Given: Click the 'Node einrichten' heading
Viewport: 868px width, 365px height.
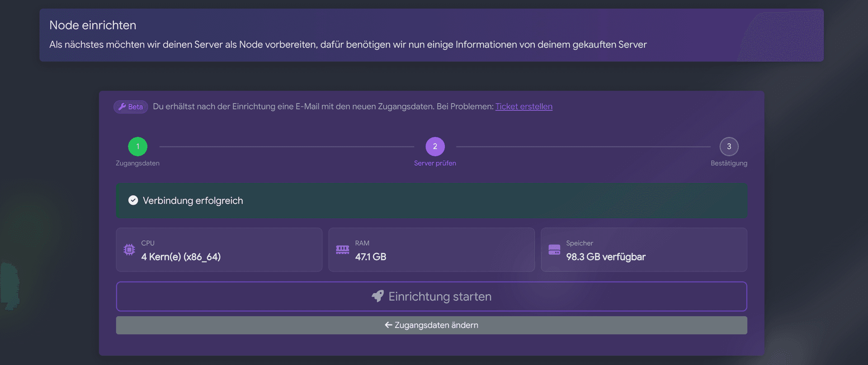Looking at the screenshot, I should point(93,25).
